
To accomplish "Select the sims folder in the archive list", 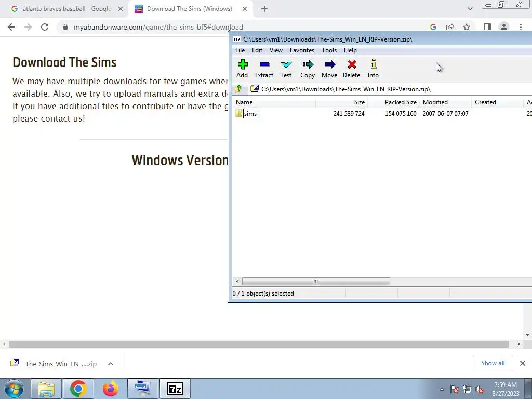I will [x=251, y=114].
